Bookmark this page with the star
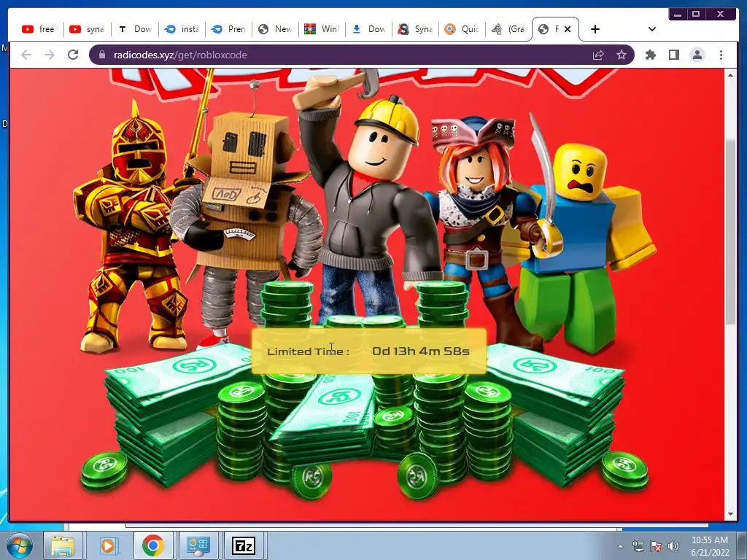Screen dimensions: 747x560 (622, 55)
